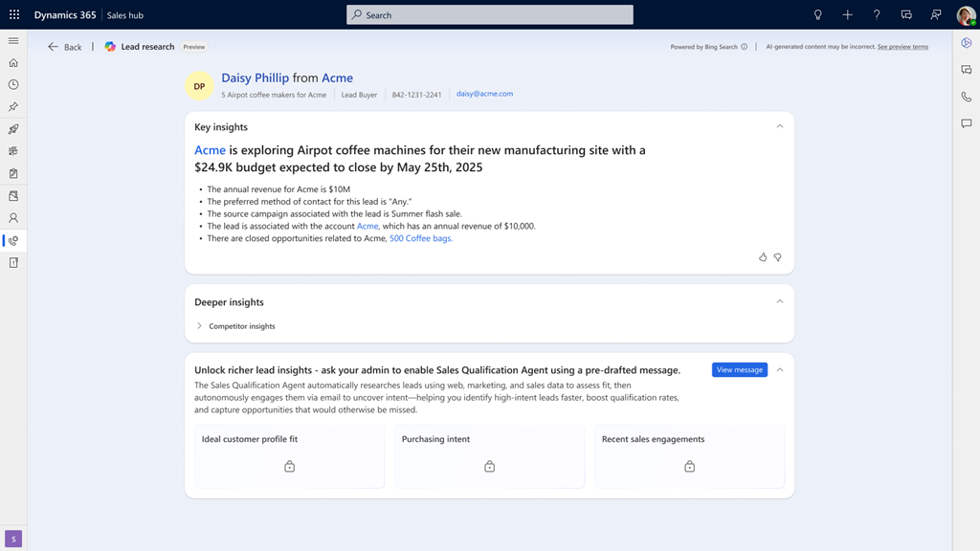This screenshot has width=980, height=551.
Task: Go to Home in the site map
Action: [12, 61]
